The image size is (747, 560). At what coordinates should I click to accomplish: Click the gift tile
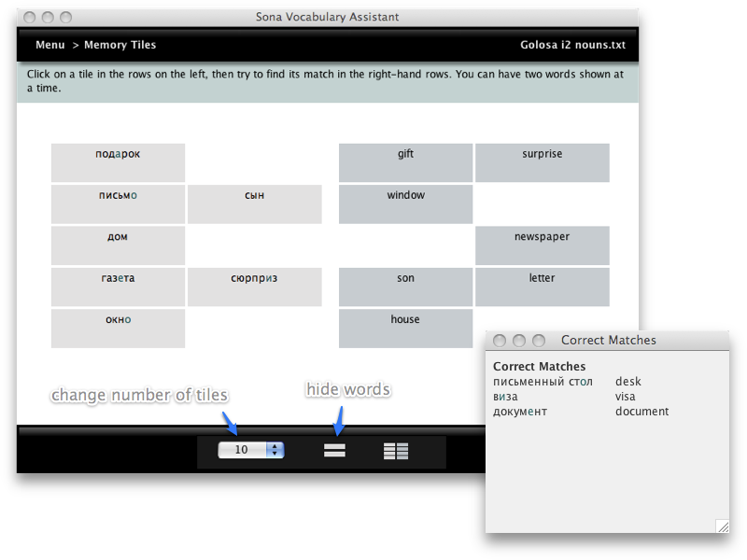coord(405,162)
